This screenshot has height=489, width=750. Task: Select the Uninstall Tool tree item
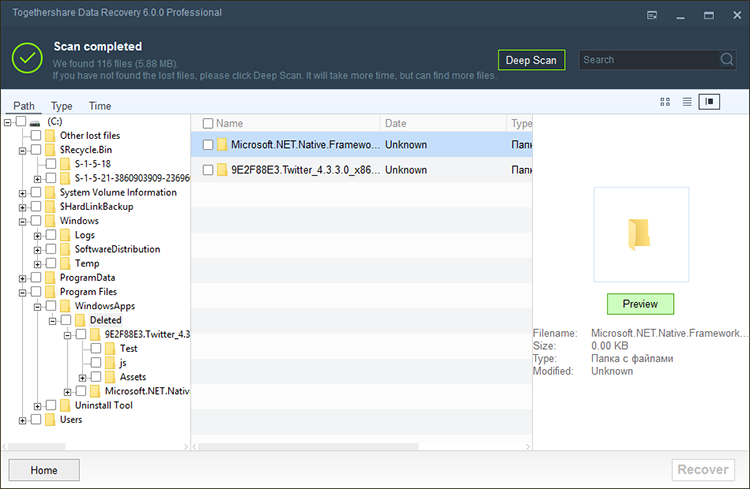pyautogui.click(x=103, y=405)
